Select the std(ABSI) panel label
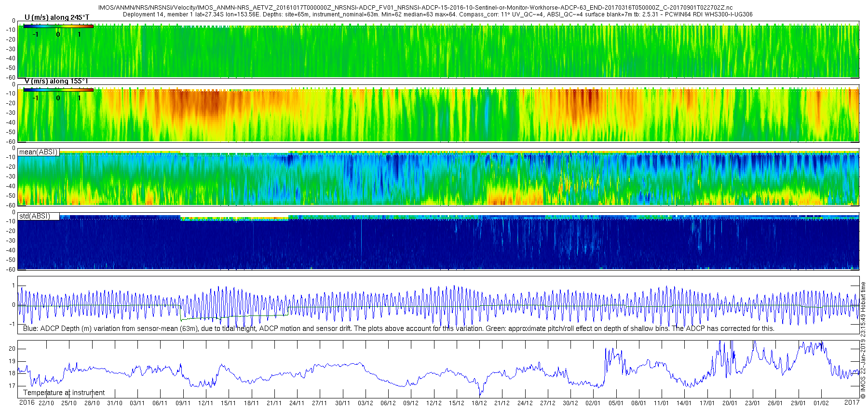Screen dimensions: 868x410 tap(35, 216)
